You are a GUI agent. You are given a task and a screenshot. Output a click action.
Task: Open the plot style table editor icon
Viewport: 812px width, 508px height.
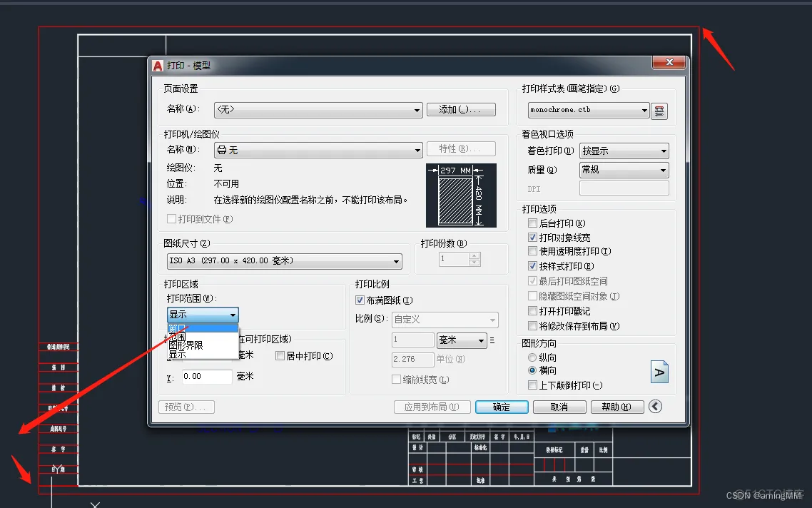pyautogui.click(x=660, y=111)
